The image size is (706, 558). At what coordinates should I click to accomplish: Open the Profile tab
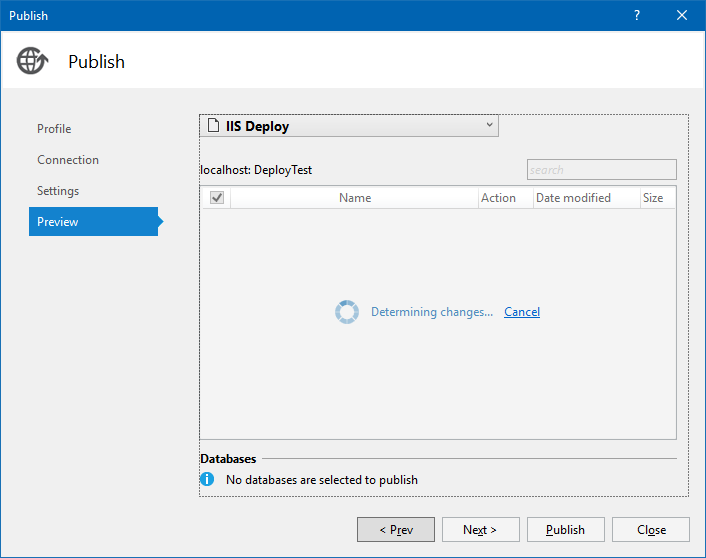[54, 129]
